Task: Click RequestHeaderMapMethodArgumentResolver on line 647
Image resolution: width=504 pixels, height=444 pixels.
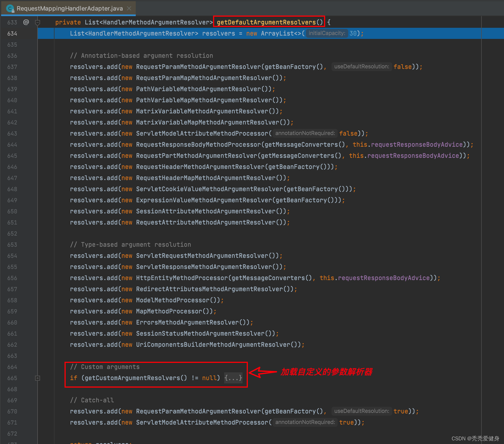Action: click(206, 178)
